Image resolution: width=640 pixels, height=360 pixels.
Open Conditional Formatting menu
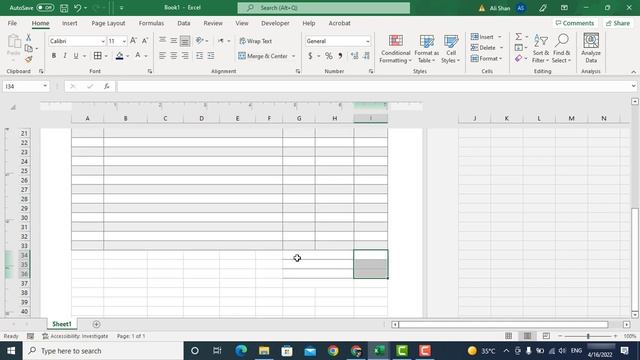click(x=395, y=49)
